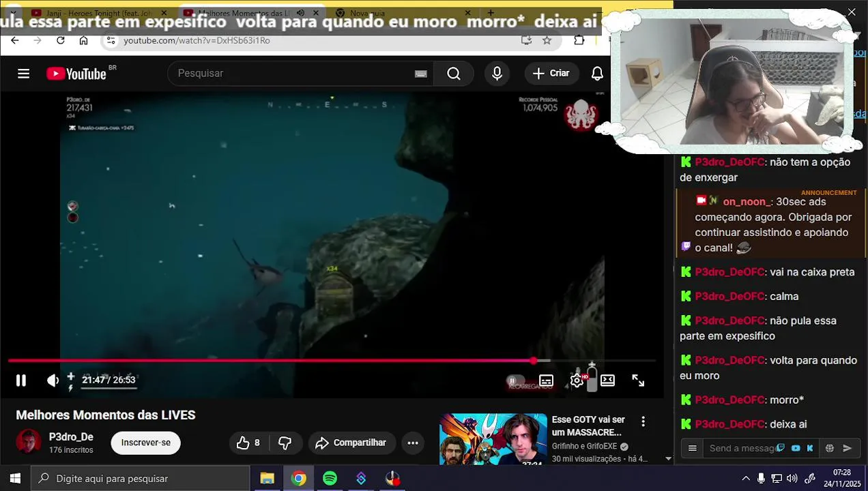
Task: Like the video with thumbs up
Action: 248,443
